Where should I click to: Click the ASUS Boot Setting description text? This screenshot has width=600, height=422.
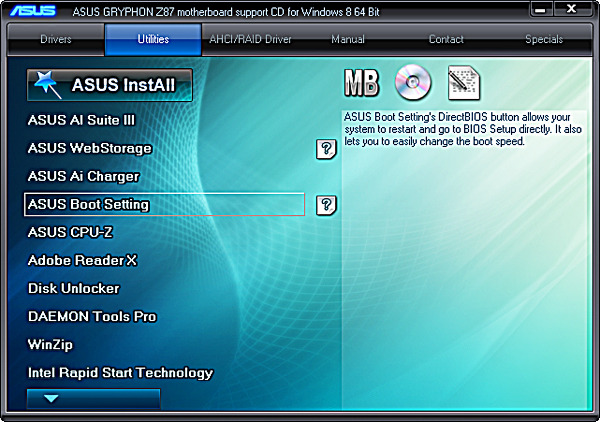463,129
